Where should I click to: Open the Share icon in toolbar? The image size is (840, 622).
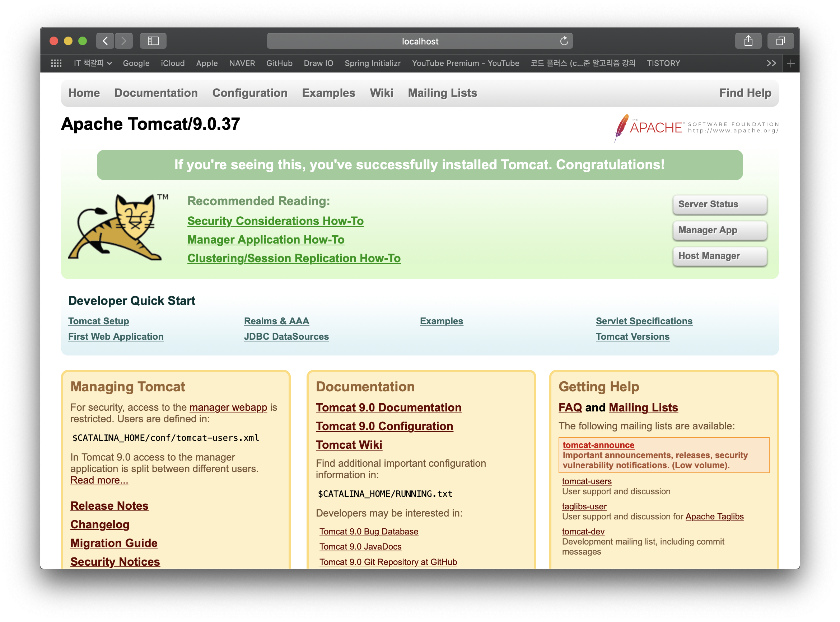coord(748,41)
